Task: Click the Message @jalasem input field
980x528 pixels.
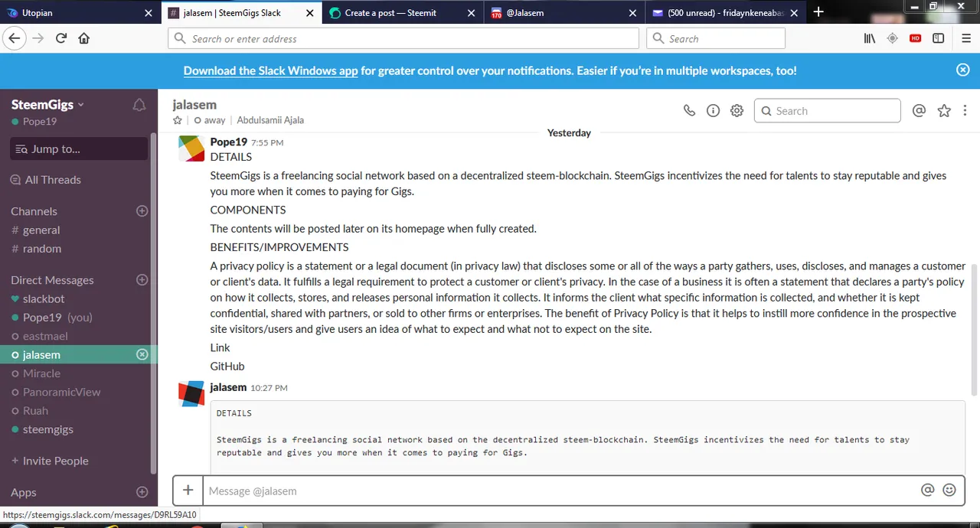Action: point(563,491)
